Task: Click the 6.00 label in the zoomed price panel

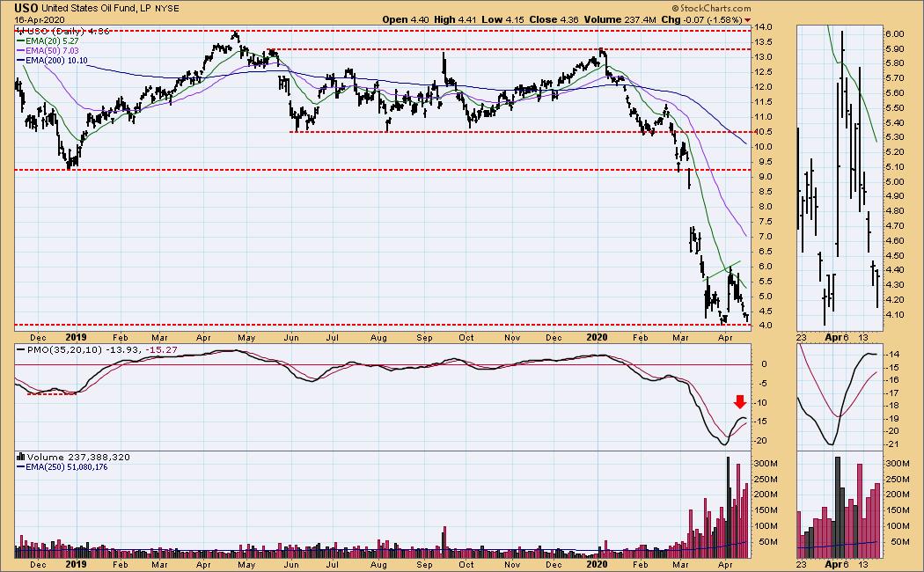Action: click(x=895, y=34)
